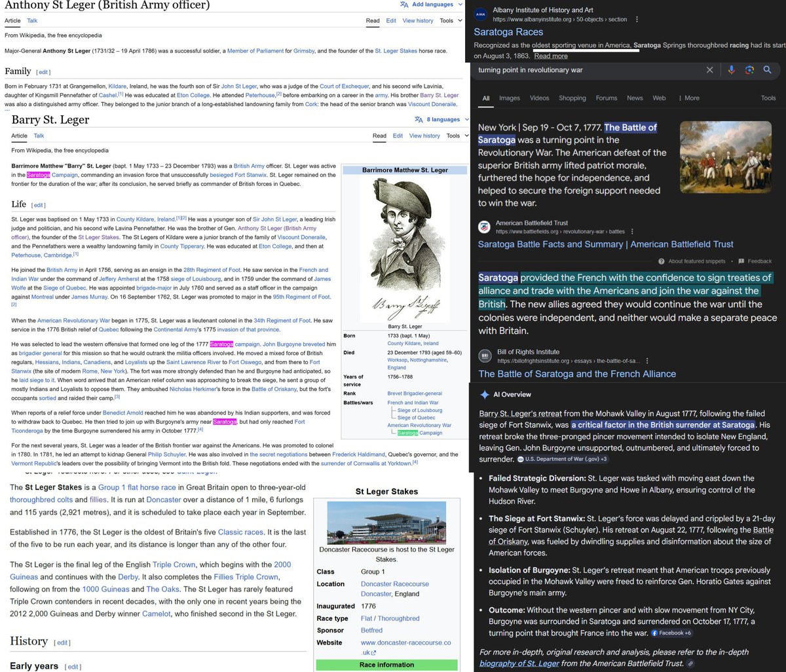Click the Doncaster Racecourse photo
This screenshot has width=786, height=672.
point(386,523)
